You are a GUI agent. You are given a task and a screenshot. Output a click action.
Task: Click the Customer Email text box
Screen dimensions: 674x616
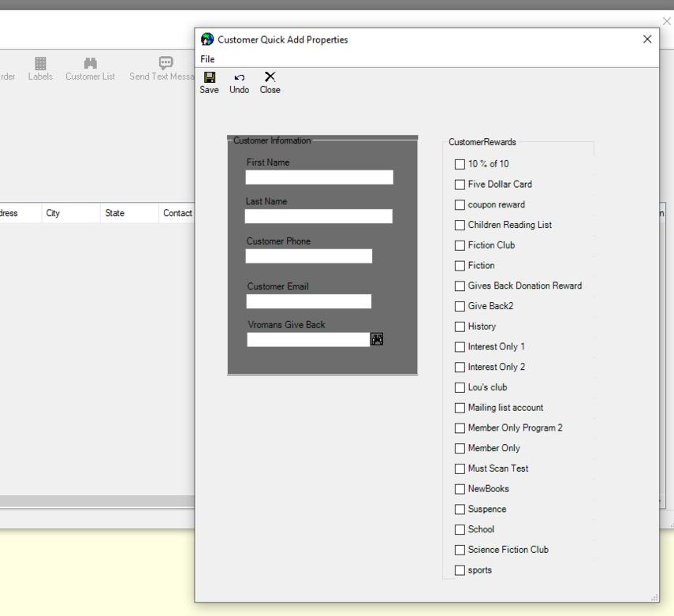[x=309, y=301]
